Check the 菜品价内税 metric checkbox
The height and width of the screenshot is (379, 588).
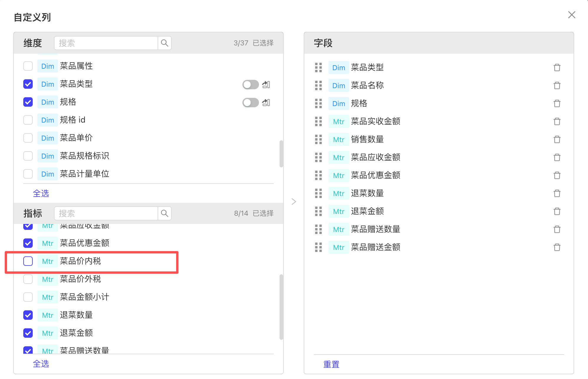[x=28, y=261]
